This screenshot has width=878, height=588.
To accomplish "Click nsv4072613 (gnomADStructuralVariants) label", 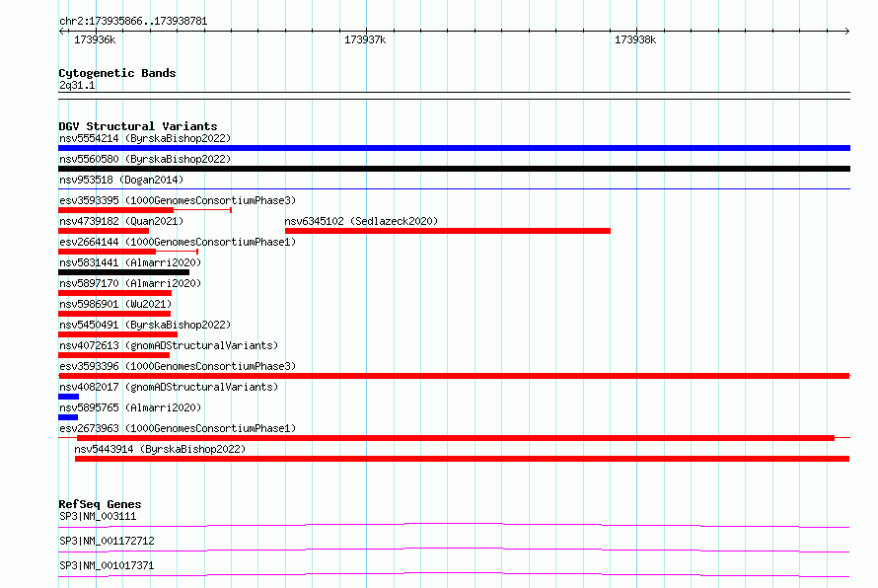I will (x=169, y=345).
